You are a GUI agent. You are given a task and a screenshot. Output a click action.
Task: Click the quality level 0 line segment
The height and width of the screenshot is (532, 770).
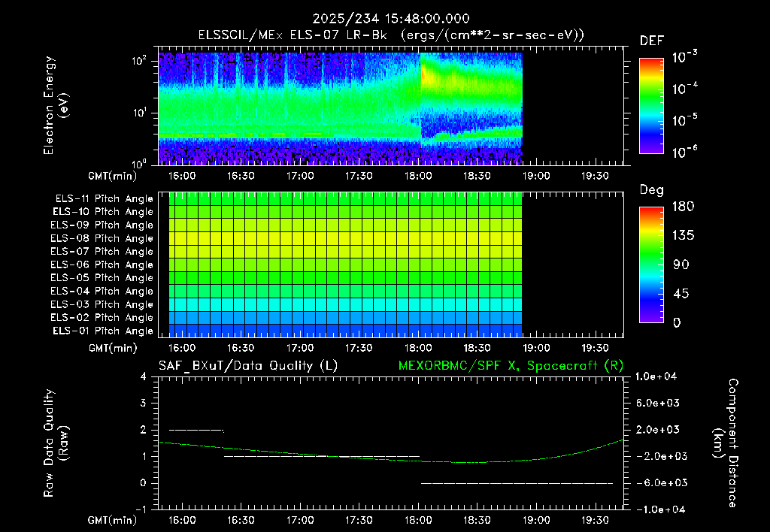[517, 483]
